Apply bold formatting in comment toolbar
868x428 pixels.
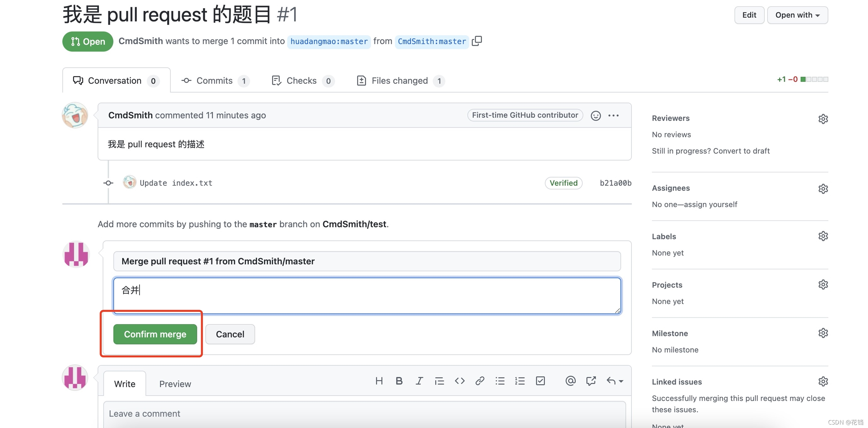pyautogui.click(x=399, y=381)
